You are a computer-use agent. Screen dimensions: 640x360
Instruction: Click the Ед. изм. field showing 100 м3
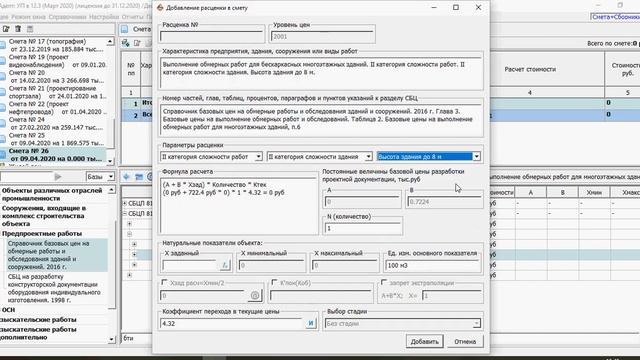click(x=433, y=265)
